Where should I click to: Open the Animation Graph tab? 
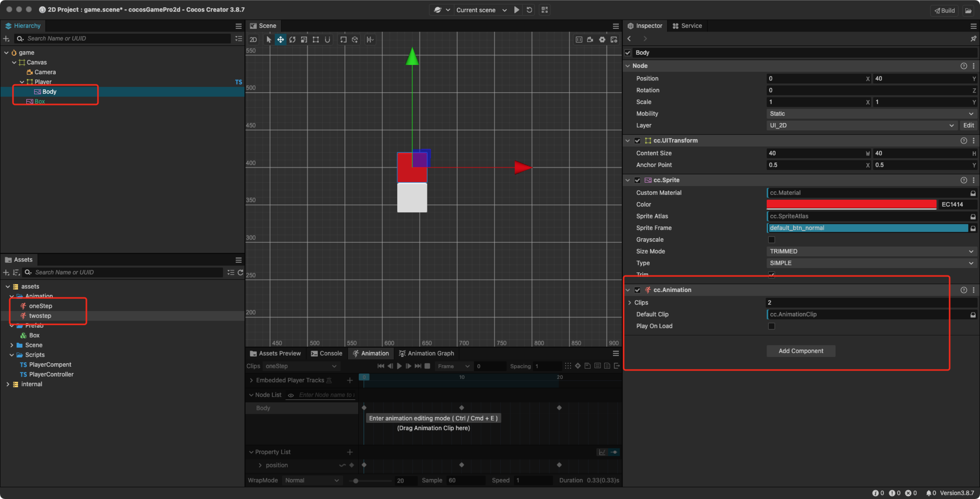pos(427,353)
